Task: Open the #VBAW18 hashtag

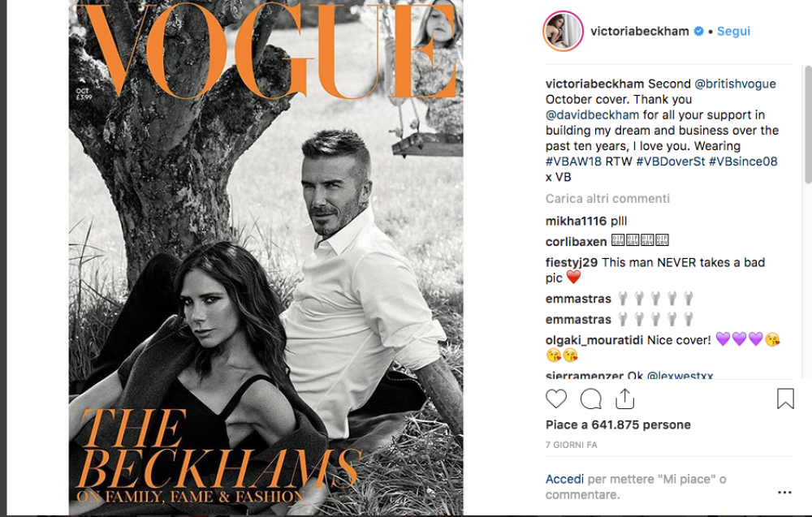Action: 573,162
